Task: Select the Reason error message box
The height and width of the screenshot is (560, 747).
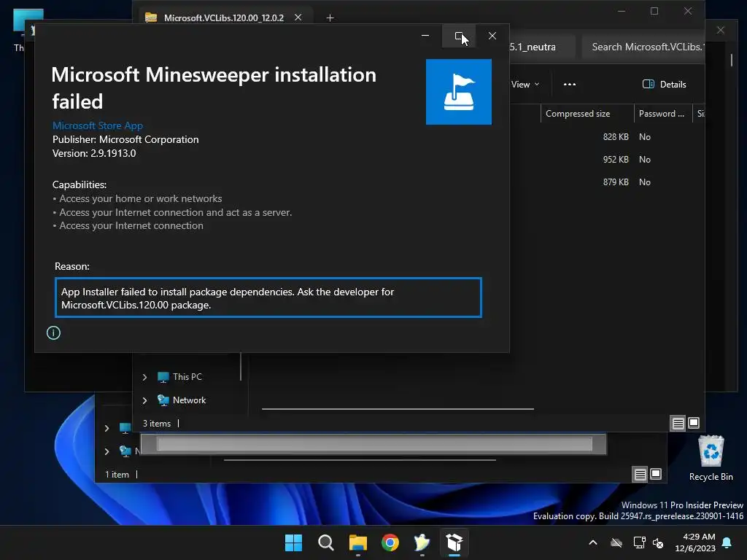Action: click(x=268, y=297)
